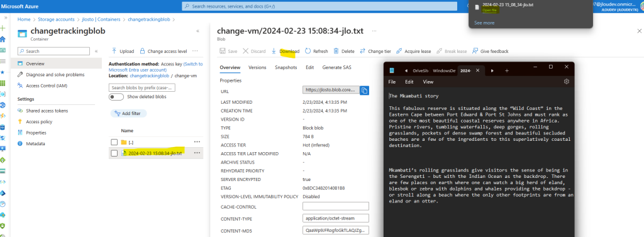Click the Download arrow icon
This screenshot has width=644, height=237.
274,51
